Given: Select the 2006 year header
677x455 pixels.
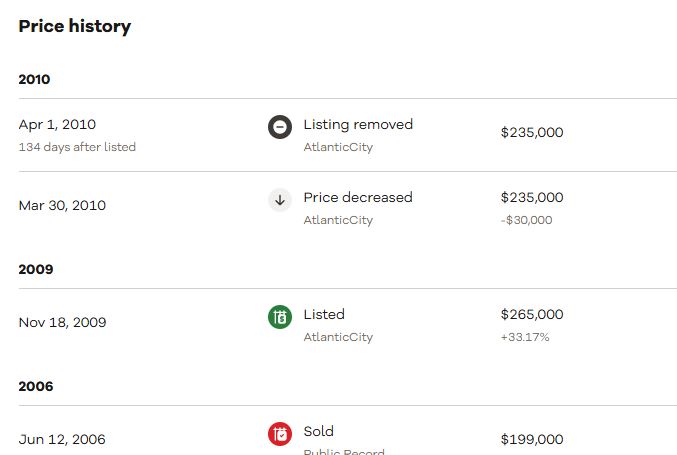Looking at the screenshot, I should pyautogui.click(x=36, y=386).
